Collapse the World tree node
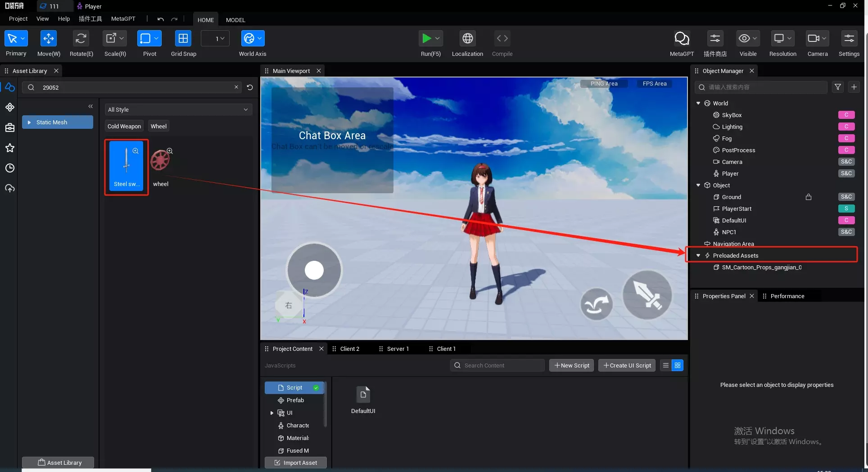This screenshot has height=472, width=868. point(698,103)
